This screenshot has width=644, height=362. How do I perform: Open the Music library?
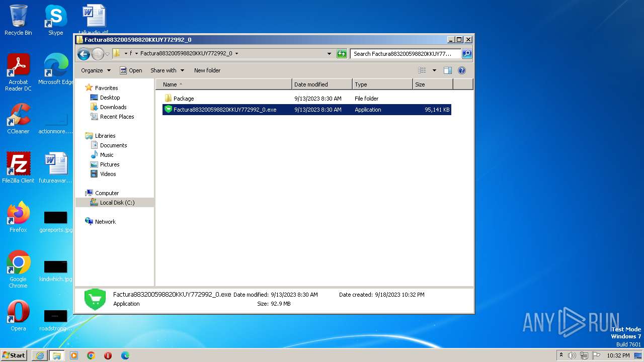[x=107, y=155]
